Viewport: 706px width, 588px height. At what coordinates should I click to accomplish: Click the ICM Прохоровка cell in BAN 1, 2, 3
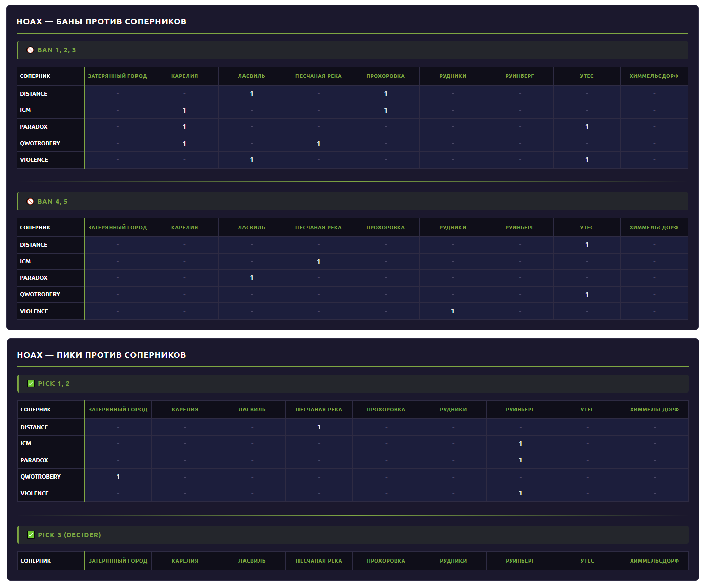[x=386, y=110]
